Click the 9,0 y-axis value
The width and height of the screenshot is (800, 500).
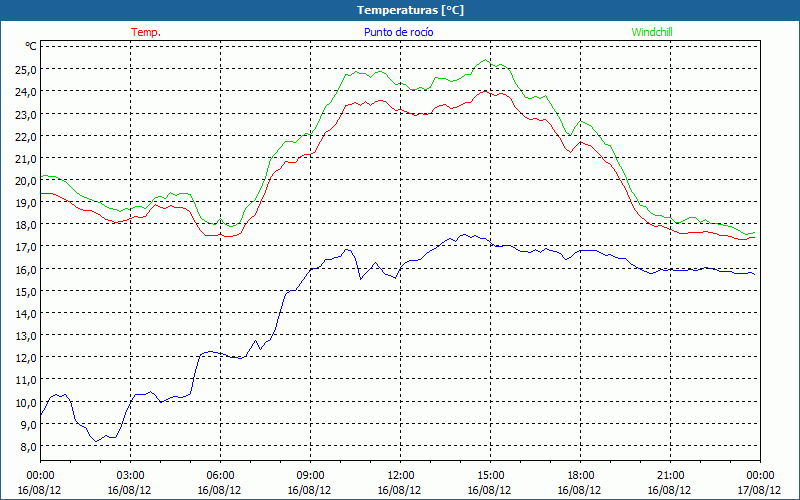pos(28,424)
